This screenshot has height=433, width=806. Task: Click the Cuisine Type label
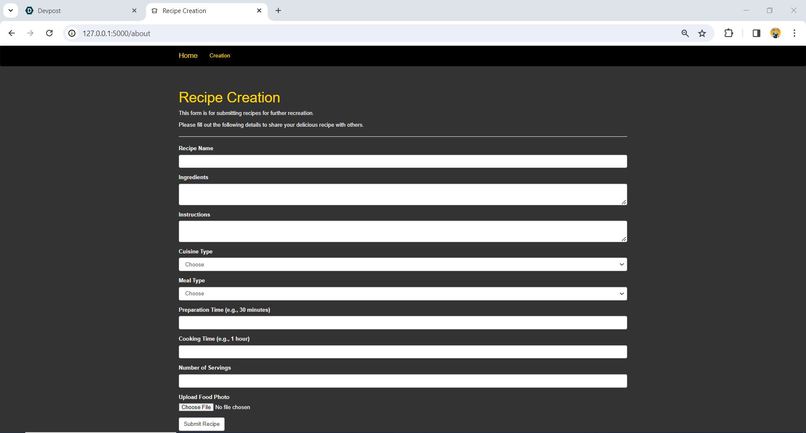point(195,251)
